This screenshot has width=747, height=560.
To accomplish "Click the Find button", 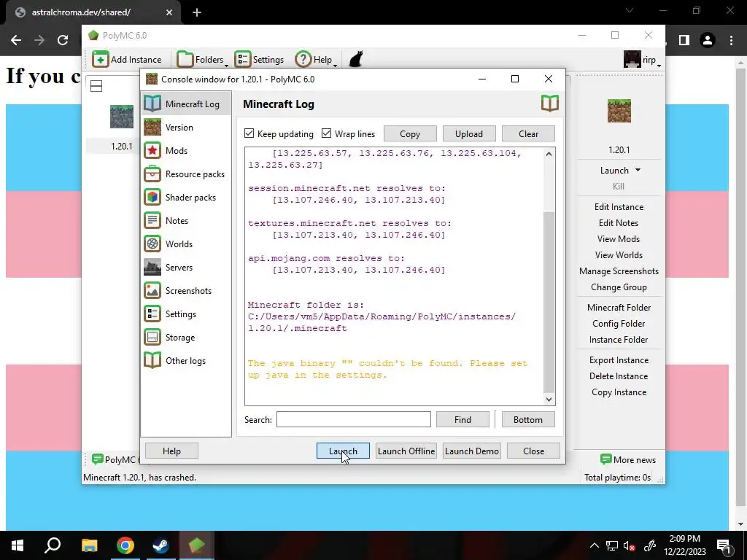I will pos(462,419).
